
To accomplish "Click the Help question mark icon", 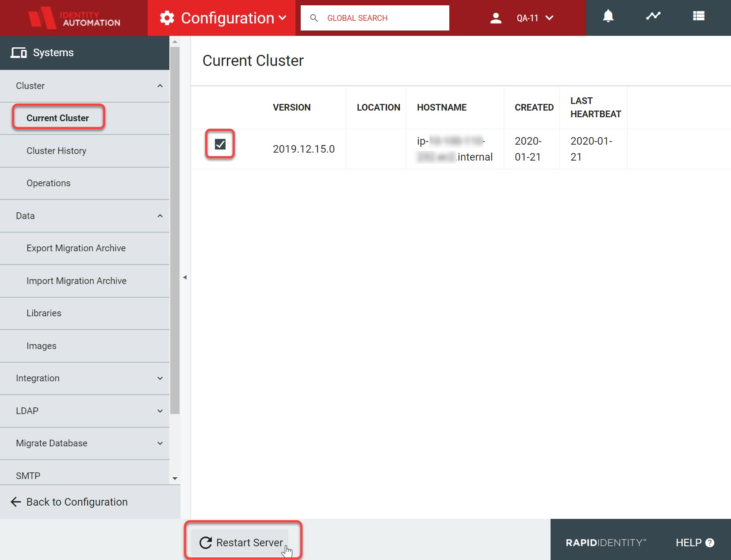I will 710,543.
